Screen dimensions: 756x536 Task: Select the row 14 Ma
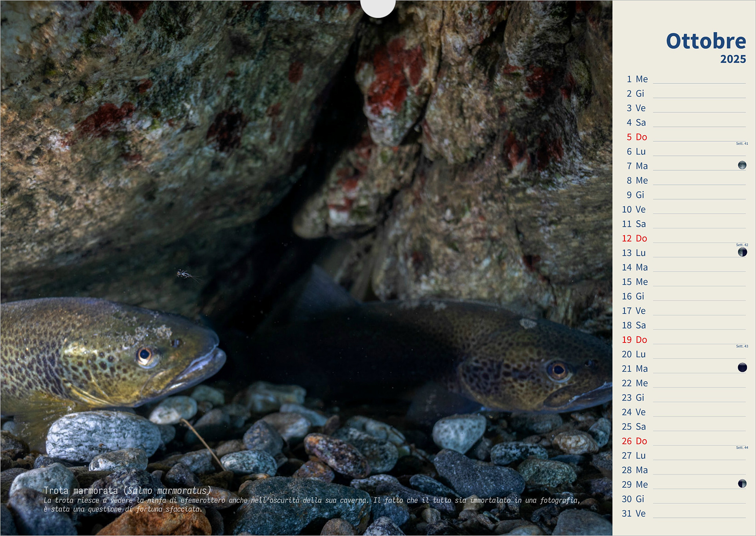[x=684, y=267]
